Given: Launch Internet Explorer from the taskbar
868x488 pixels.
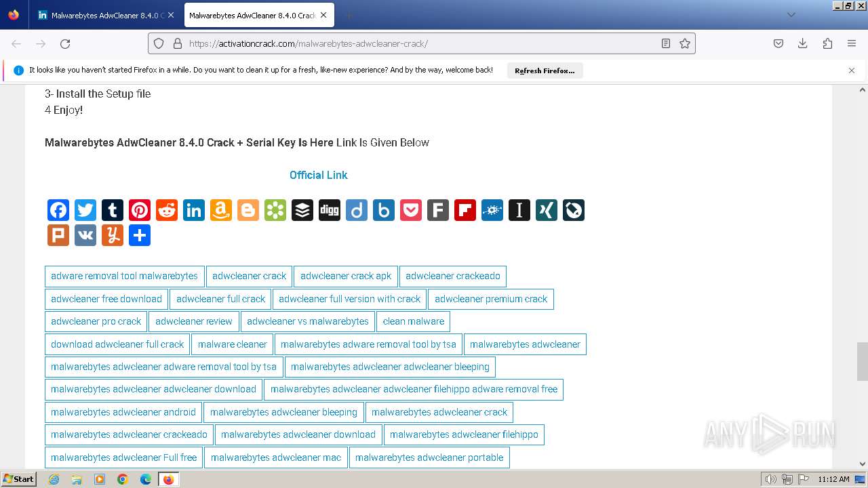Looking at the screenshot, I should (x=54, y=479).
